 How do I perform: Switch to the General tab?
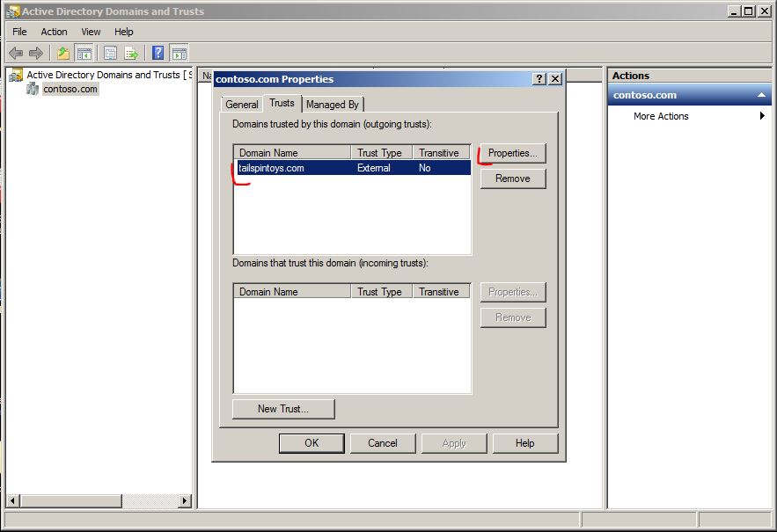click(242, 105)
